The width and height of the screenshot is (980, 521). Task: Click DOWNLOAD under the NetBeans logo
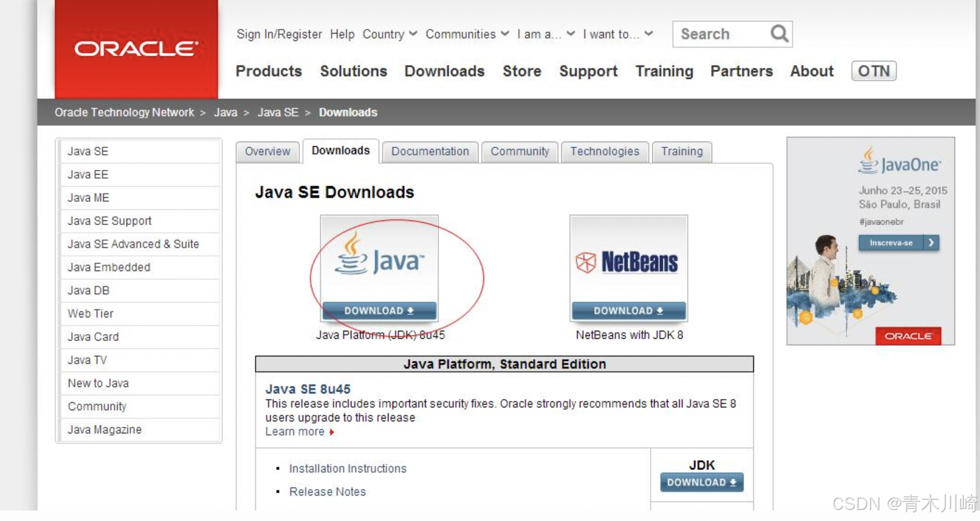tap(629, 311)
